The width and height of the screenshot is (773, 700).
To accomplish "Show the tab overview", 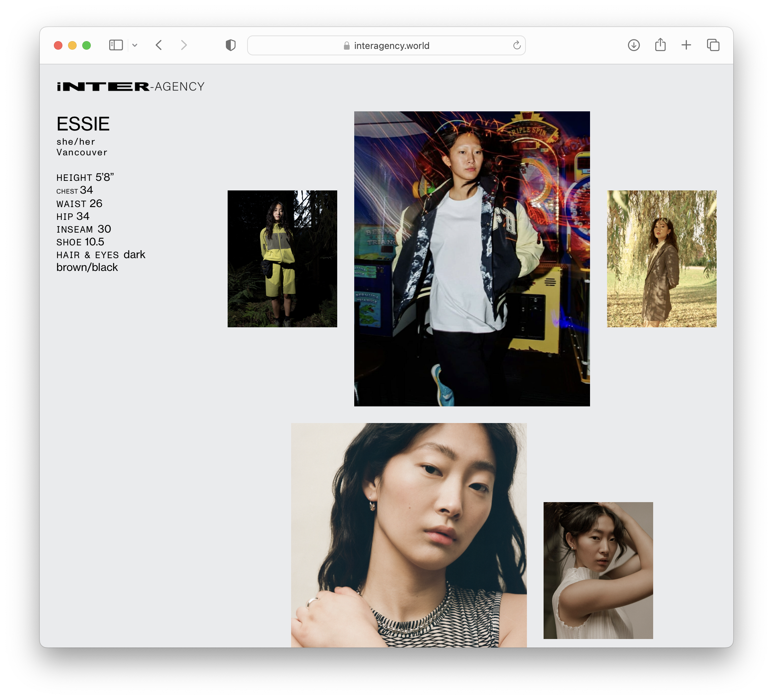I will (x=713, y=45).
